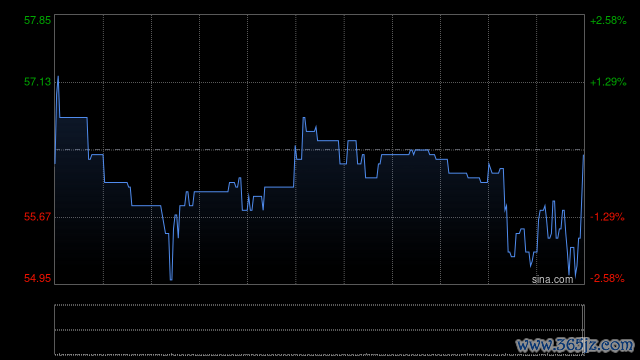
Task: Click the deepest morning trough of the price line
Action: 171,279
